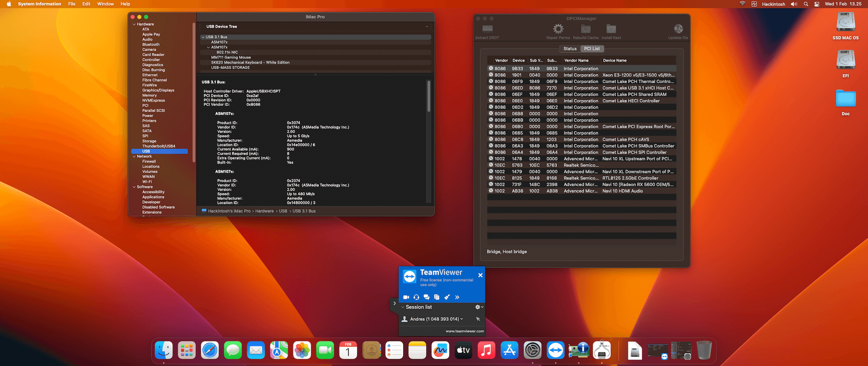The width and height of the screenshot is (868, 366).
Task: Open Help menu in menu bar
Action: (125, 4)
